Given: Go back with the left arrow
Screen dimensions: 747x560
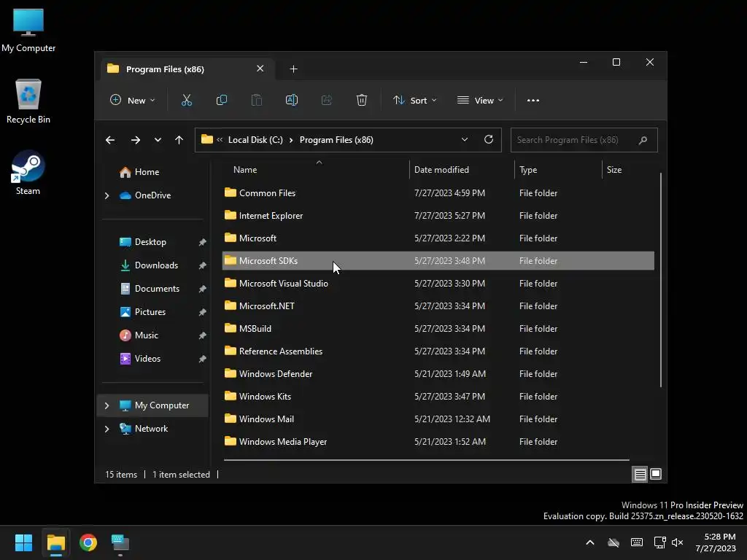Looking at the screenshot, I should [110, 140].
